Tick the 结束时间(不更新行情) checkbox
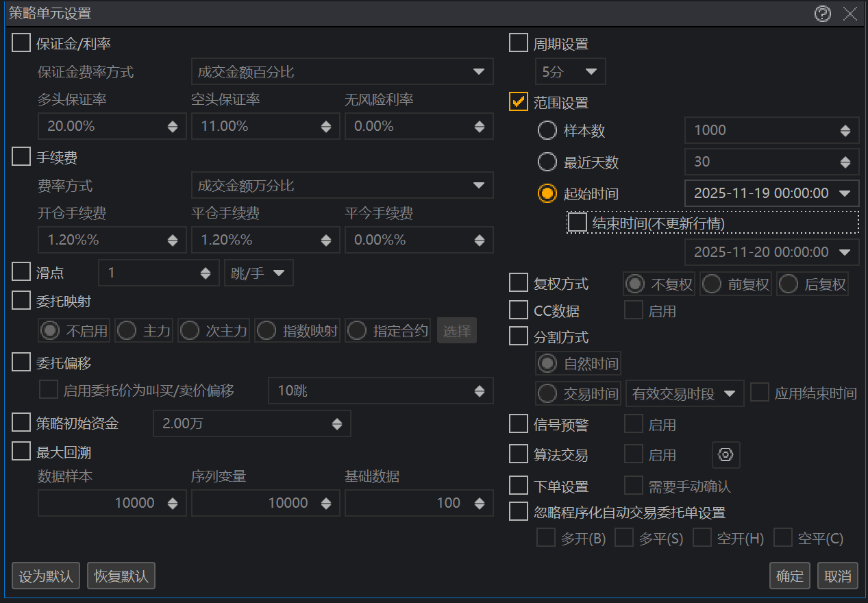868x603 pixels. [578, 223]
